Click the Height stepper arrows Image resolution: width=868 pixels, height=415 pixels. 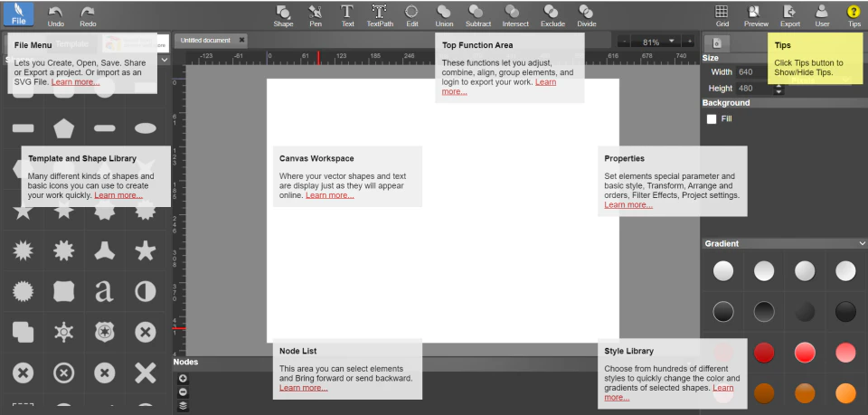[x=778, y=89]
